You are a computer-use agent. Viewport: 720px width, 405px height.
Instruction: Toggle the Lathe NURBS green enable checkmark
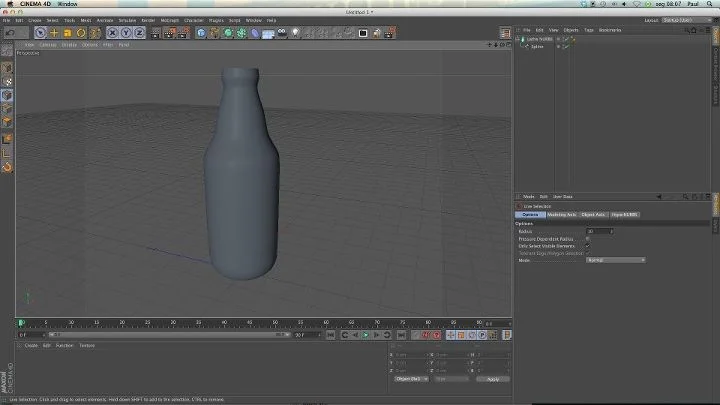567,39
